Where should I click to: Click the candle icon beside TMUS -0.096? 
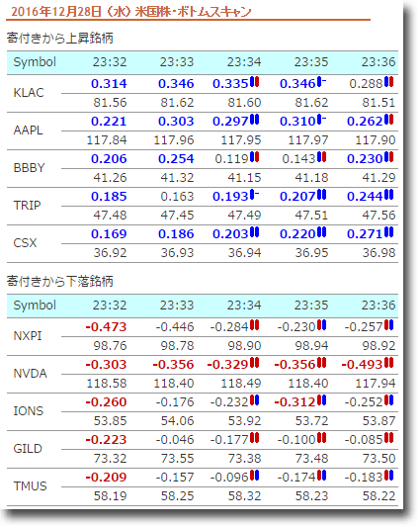(255, 475)
